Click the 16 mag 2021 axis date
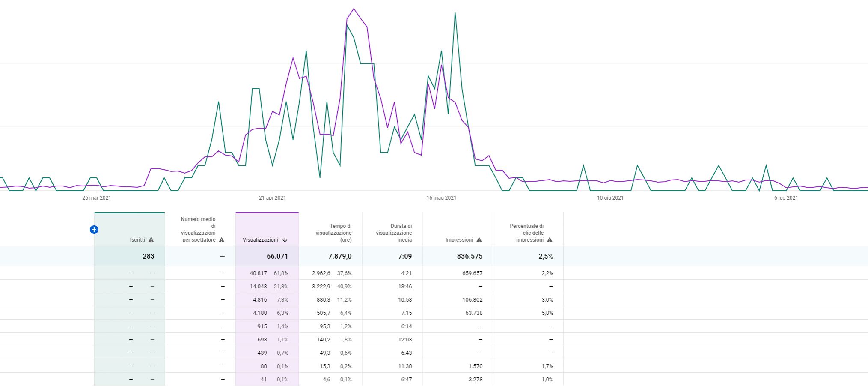The height and width of the screenshot is (386, 868). 441,198
